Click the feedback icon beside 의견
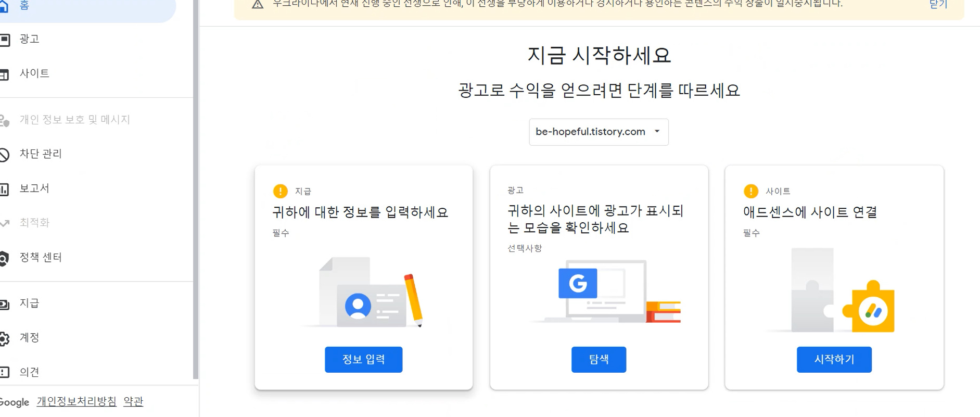The height and width of the screenshot is (417, 980). (x=4, y=373)
